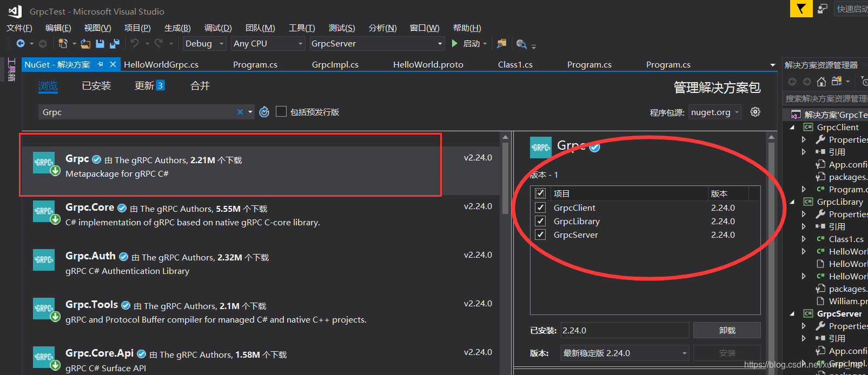
Task: Uncheck the GrpcServer project checkbox
Action: coord(540,235)
